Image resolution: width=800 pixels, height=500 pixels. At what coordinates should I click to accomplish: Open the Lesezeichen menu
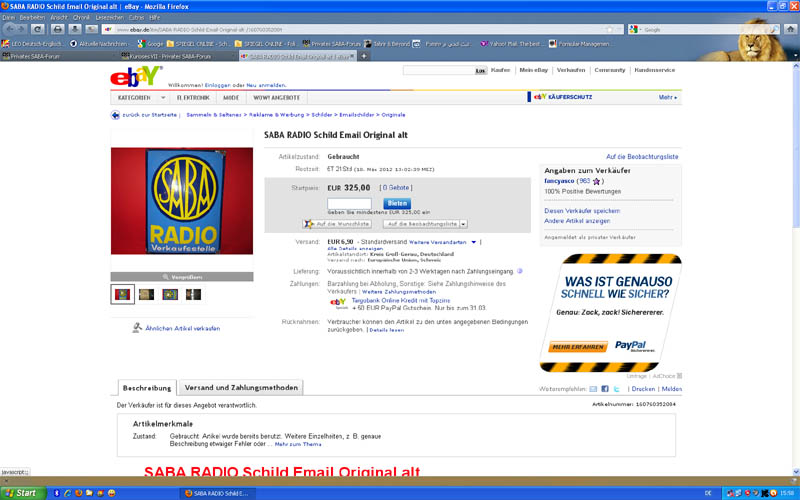tap(110, 17)
